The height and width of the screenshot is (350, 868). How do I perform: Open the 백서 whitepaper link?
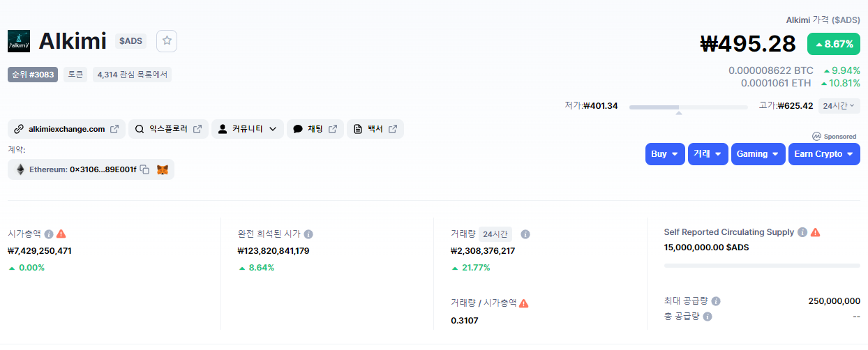pyautogui.click(x=375, y=129)
